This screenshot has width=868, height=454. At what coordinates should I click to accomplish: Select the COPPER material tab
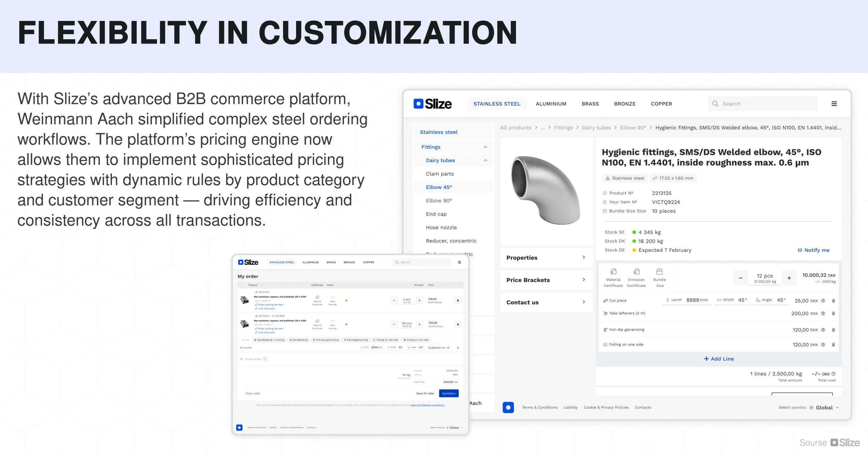(x=661, y=104)
